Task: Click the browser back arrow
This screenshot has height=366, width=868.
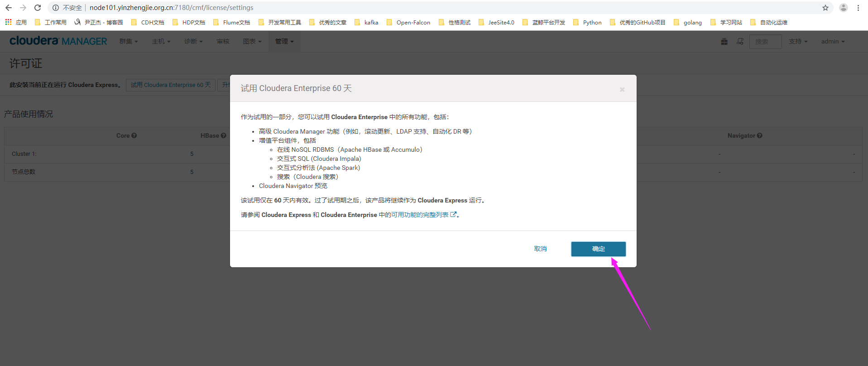Action: (9, 8)
